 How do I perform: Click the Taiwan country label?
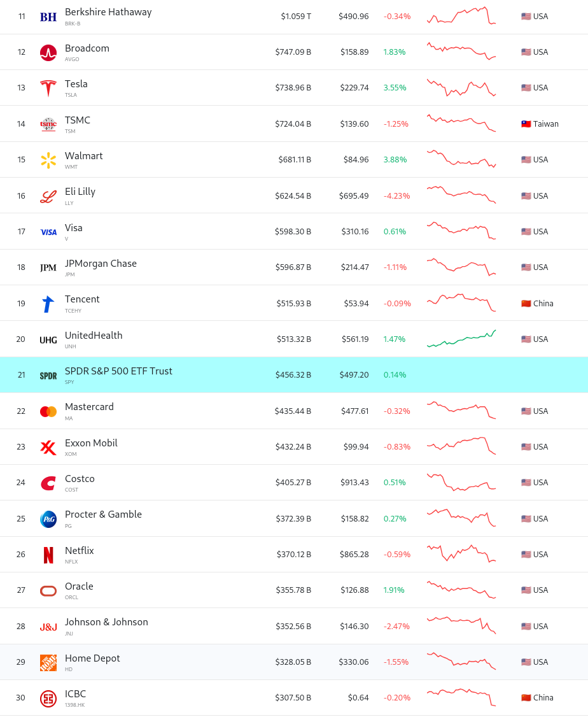point(546,124)
